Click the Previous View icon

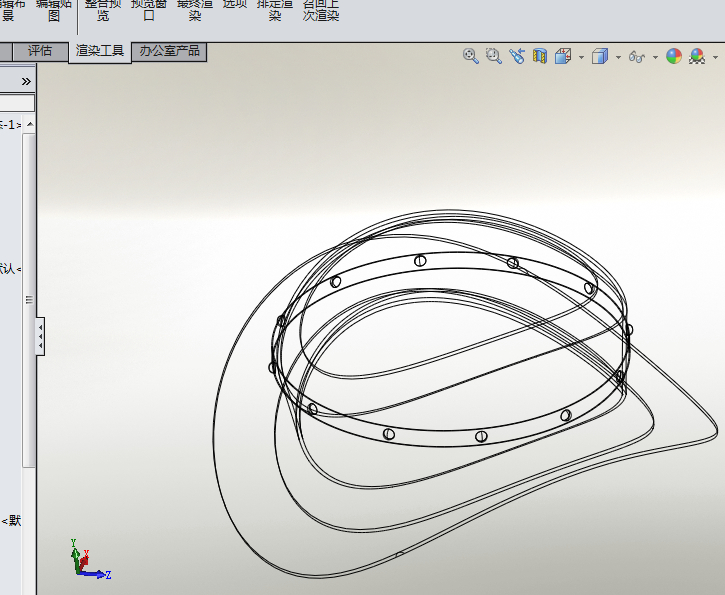click(517, 56)
